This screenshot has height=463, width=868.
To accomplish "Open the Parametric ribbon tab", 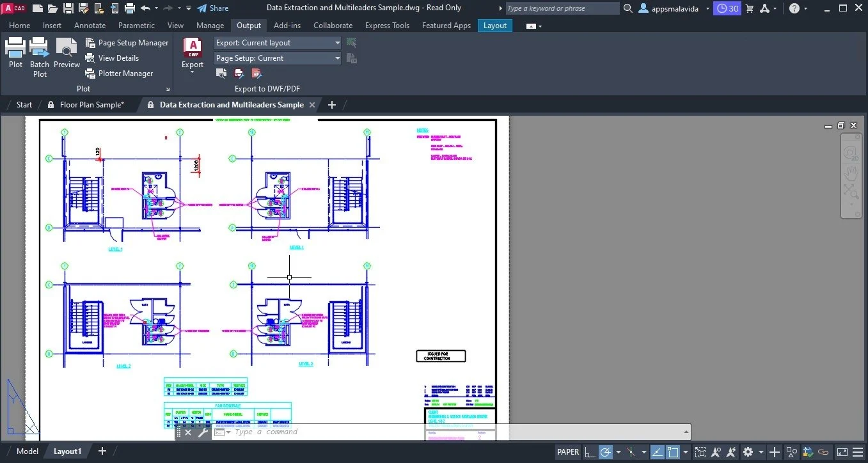I will point(136,26).
